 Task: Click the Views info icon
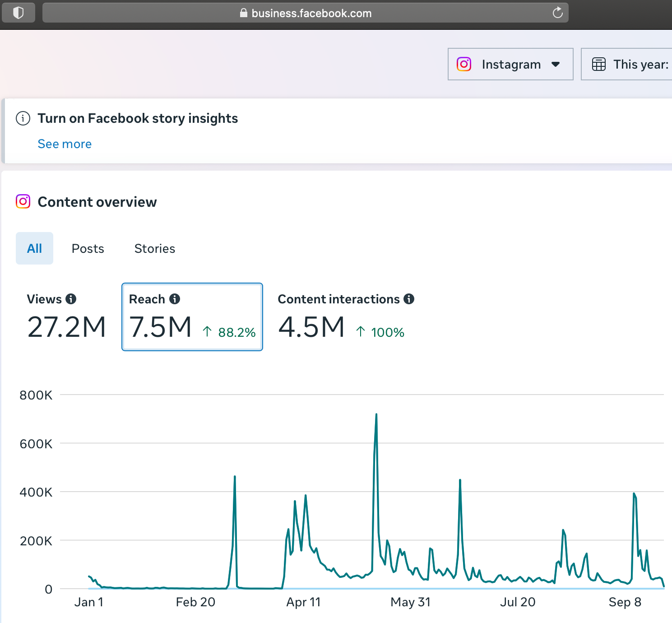71,299
